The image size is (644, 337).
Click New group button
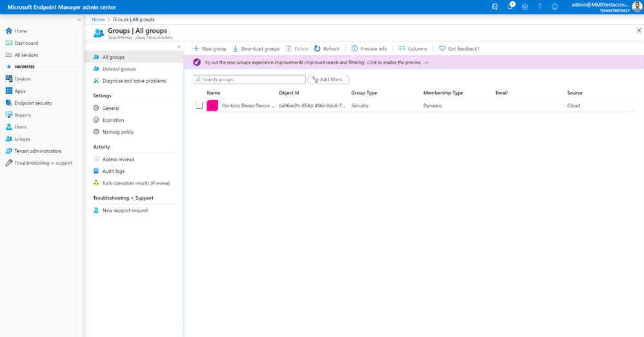(x=210, y=48)
